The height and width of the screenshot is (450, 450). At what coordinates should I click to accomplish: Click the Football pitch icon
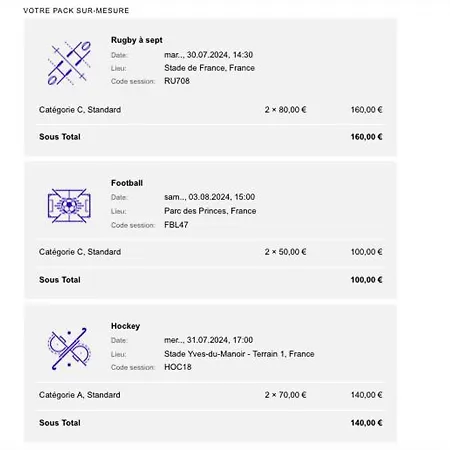(69, 206)
